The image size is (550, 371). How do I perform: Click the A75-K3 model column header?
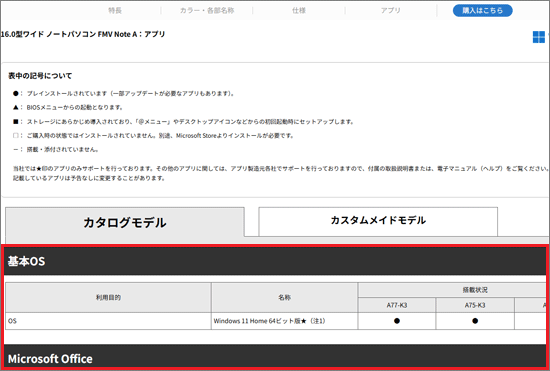[x=475, y=305]
